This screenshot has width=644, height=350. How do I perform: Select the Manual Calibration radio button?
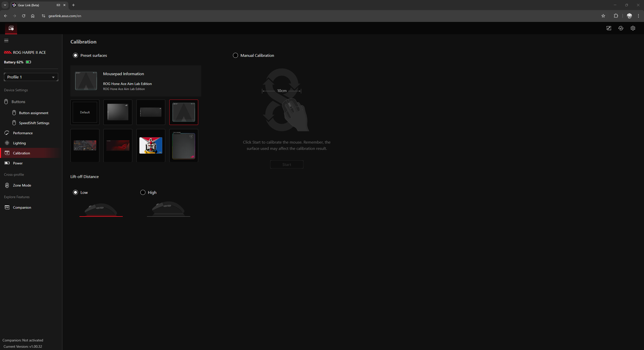[x=235, y=55]
